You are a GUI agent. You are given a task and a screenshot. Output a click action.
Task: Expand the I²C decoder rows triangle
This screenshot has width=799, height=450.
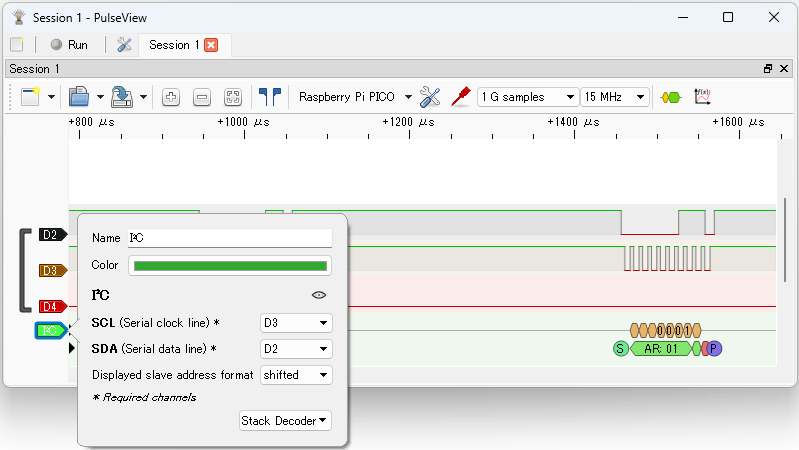(x=72, y=348)
